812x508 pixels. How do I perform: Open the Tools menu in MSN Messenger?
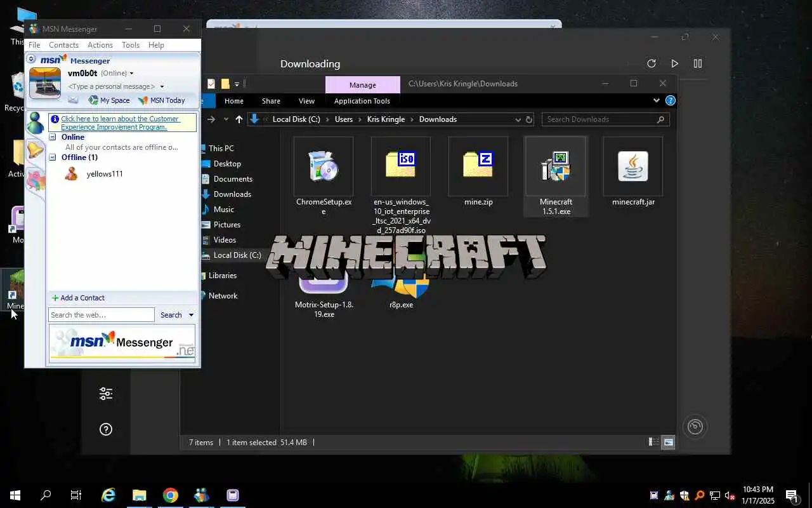pyautogui.click(x=131, y=45)
